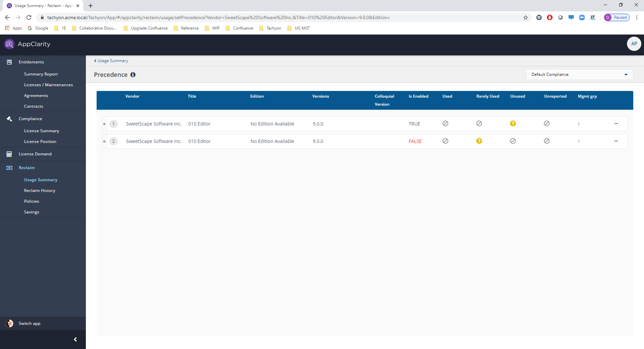This screenshot has height=349, width=644.
Task: Click the License Demand calculator icon
Action: tap(9, 154)
